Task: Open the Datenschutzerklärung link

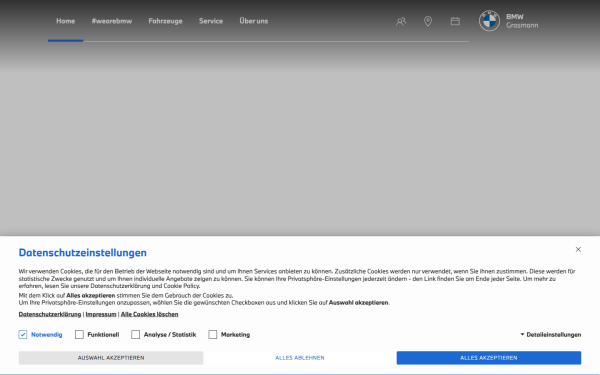Action: (x=50, y=314)
